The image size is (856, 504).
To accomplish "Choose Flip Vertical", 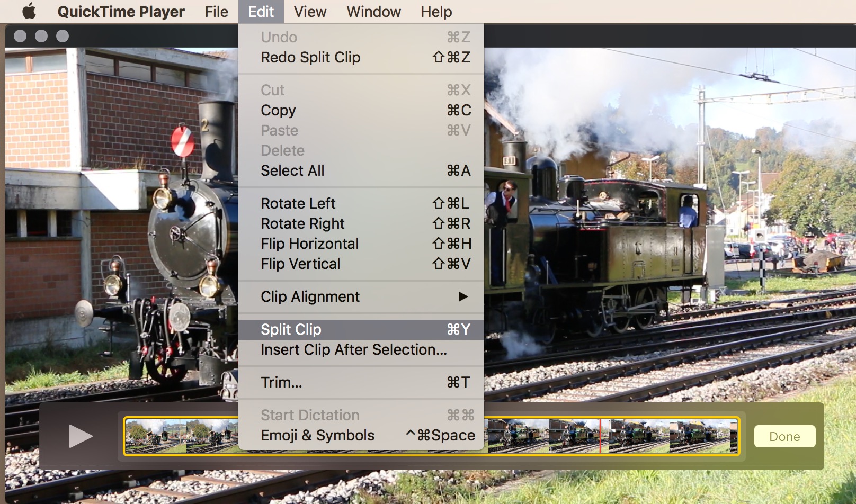I will click(x=361, y=264).
